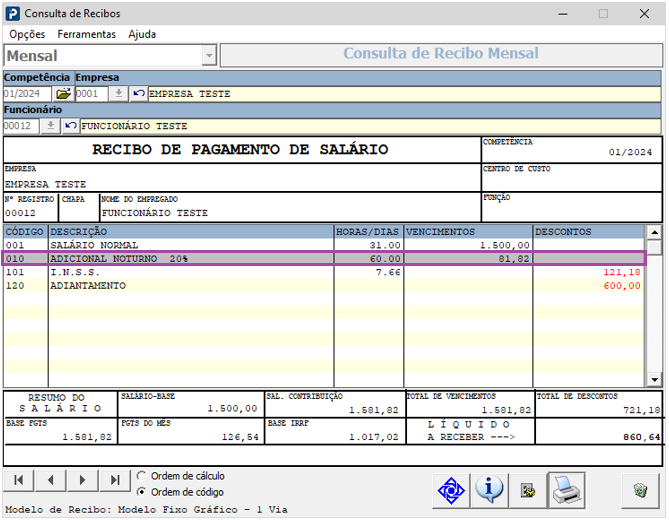Select 'Ordem de código' radio option
This screenshot has width=669, height=520.
point(141,492)
